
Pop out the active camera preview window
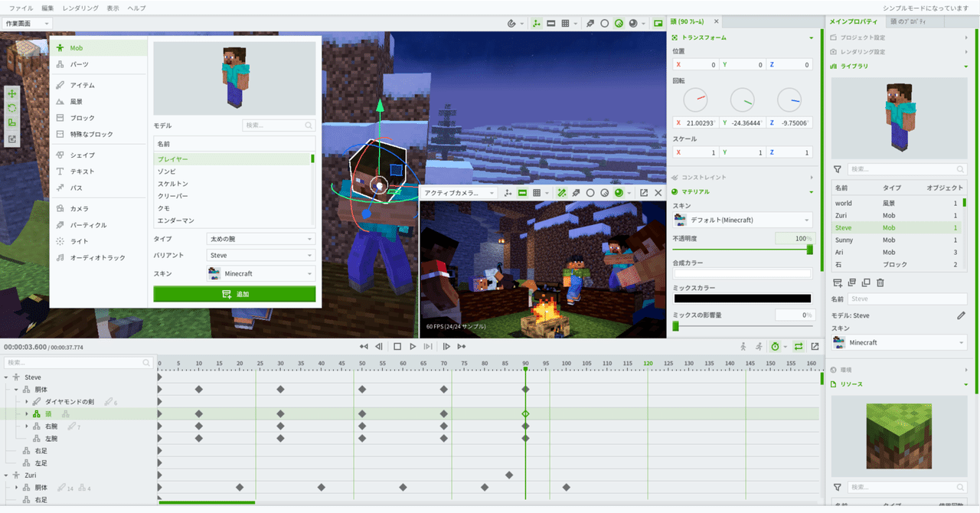644,193
